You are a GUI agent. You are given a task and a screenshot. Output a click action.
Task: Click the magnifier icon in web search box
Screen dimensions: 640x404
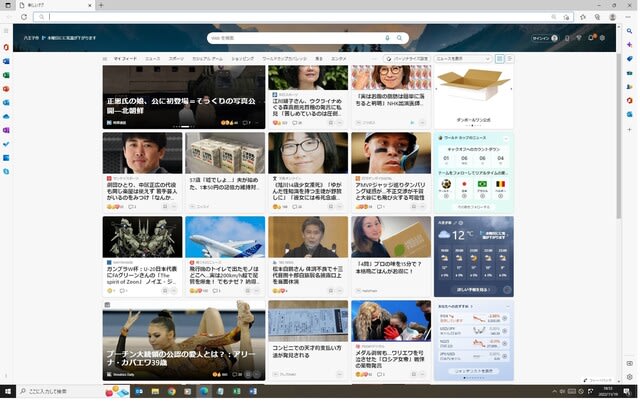point(400,38)
